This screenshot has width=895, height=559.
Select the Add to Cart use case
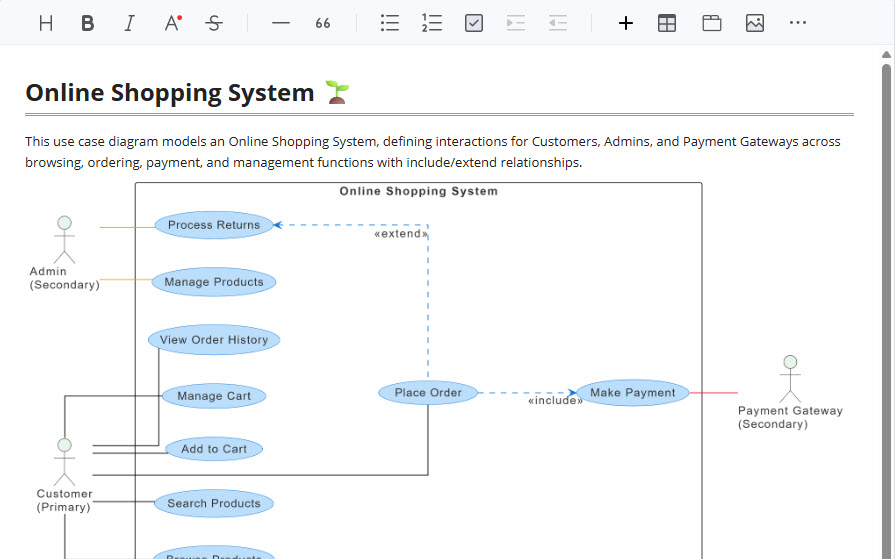pyautogui.click(x=214, y=449)
